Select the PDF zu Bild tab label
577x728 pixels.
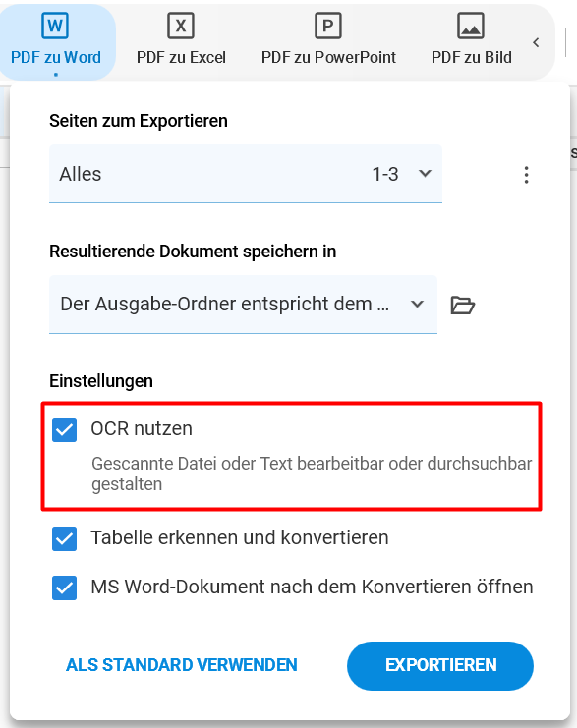(x=471, y=57)
